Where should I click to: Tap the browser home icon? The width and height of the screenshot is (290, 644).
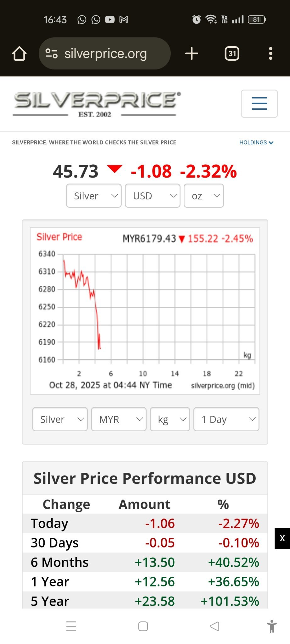pyautogui.click(x=19, y=53)
